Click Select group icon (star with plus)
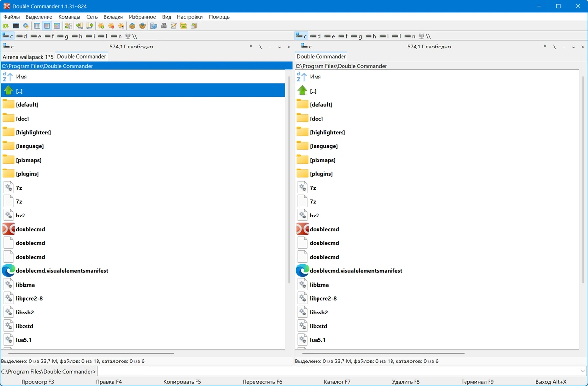 pyautogui.click(x=101, y=26)
